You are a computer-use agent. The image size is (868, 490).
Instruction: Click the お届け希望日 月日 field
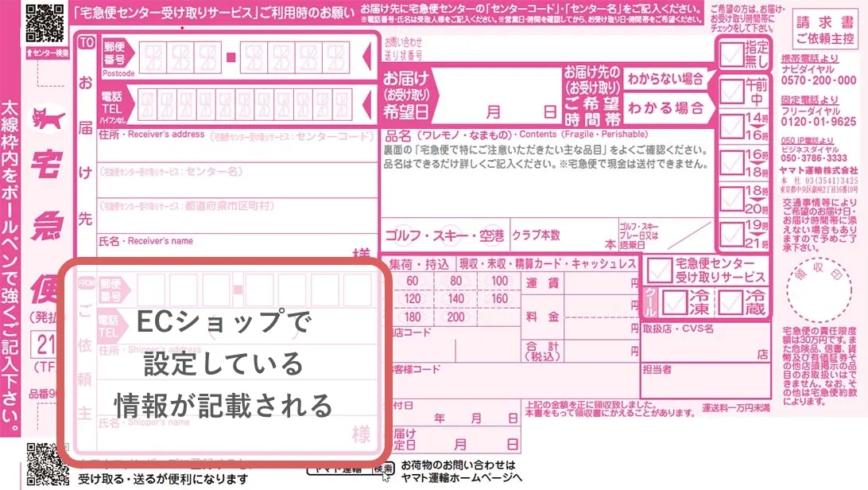(496, 95)
